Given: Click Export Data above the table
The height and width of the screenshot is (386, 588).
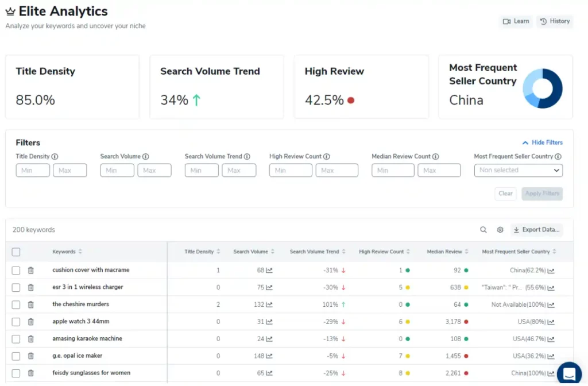Looking at the screenshot, I should (536, 229).
